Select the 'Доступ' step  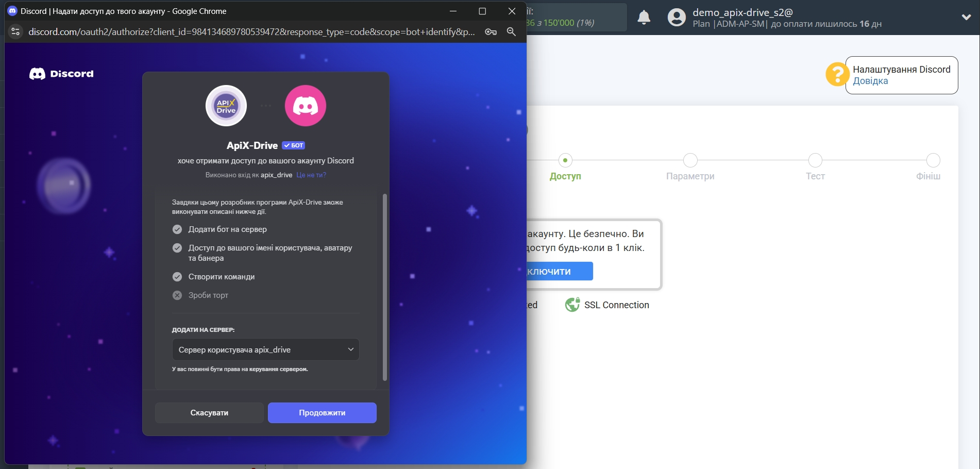tap(565, 167)
